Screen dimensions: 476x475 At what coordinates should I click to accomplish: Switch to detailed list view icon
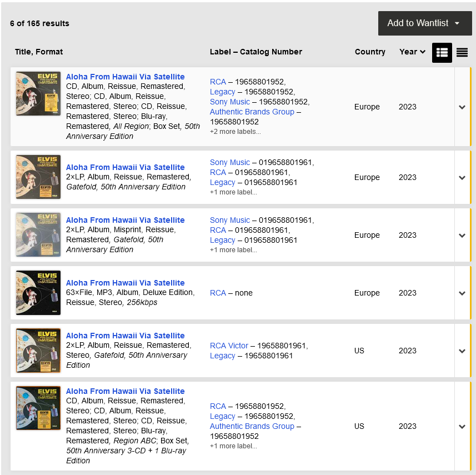[x=442, y=52]
